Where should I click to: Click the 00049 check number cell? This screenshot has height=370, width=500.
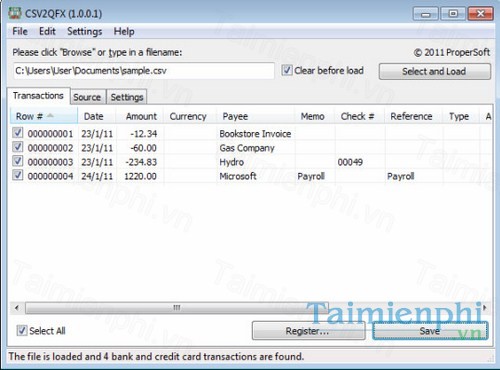(x=350, y=162)
